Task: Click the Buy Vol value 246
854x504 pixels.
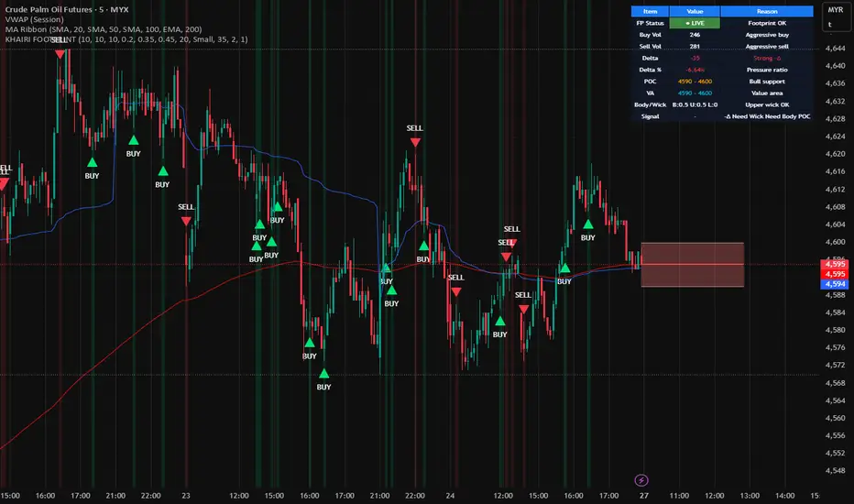Action: coord(695,34)
